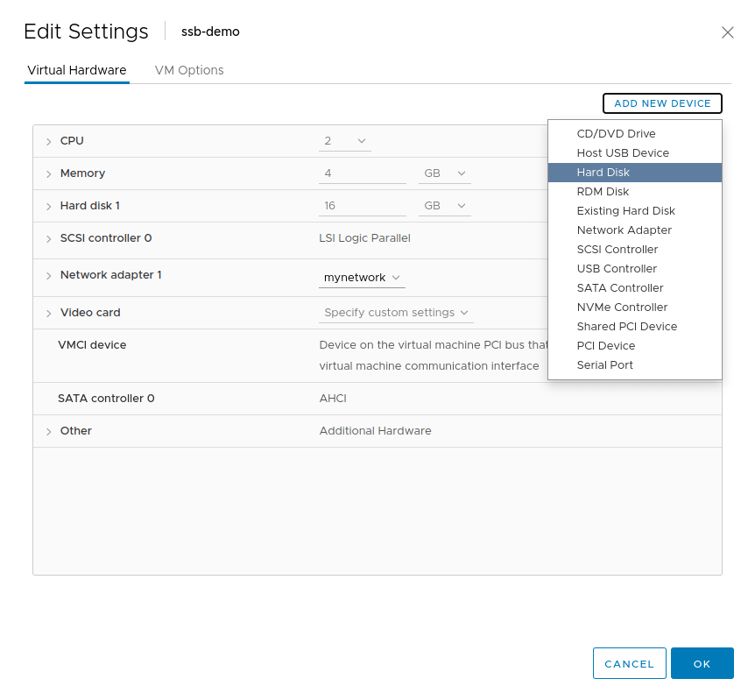Image resolution: width=755 pixels, height=700 pixels.
Task: Add a Shared PCI Device
Action: 626,326
